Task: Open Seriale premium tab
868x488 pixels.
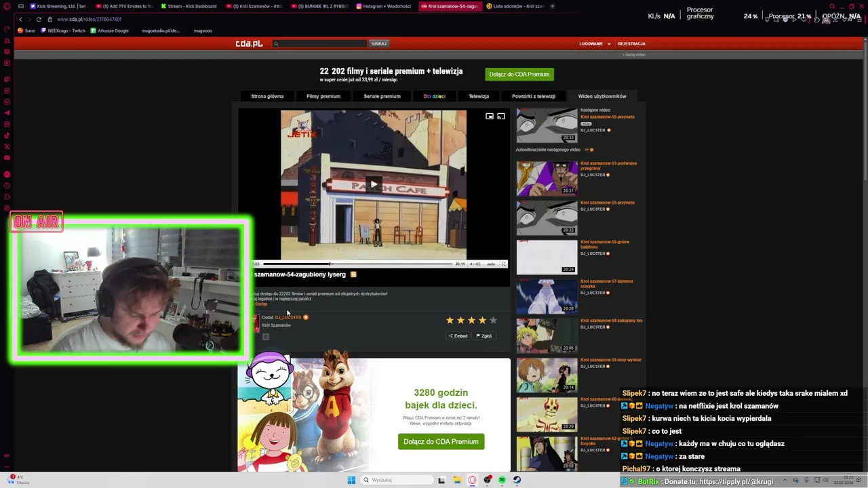Action: click(382, 96)
